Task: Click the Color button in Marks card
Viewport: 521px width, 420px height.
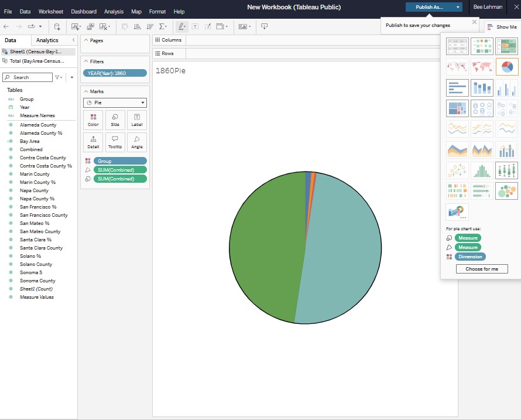Action: (93, 119)
